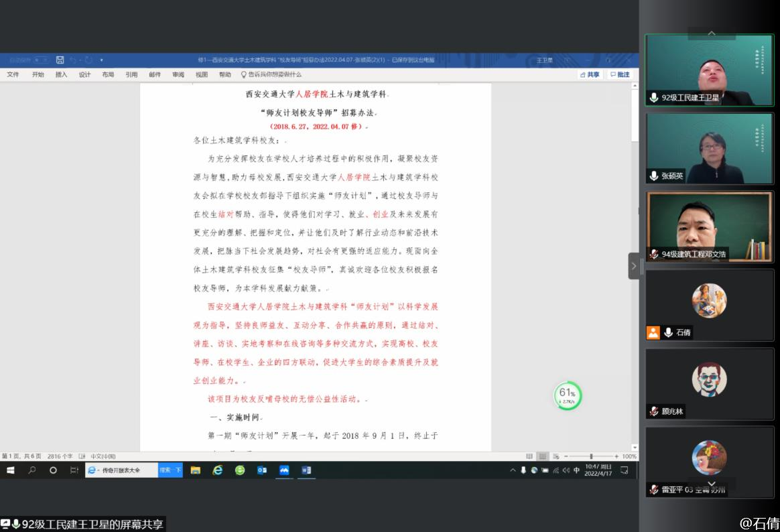Open the notification center icon
Screen dimensions: 780x532
point(624,470)
